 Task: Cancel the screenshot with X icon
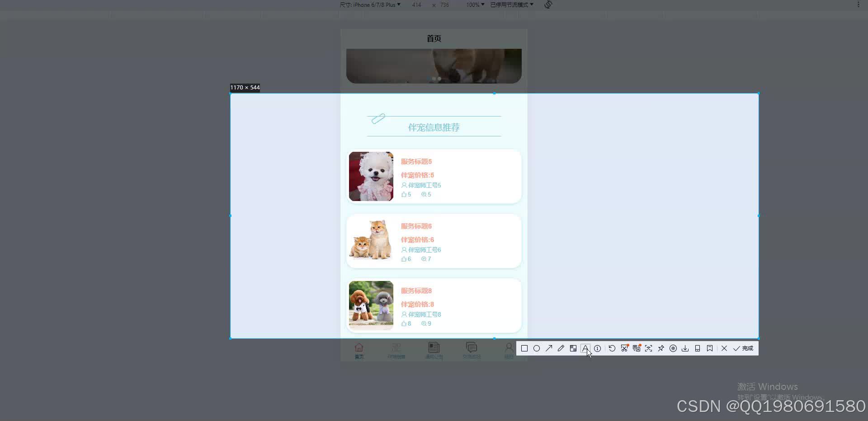(724, 348)
